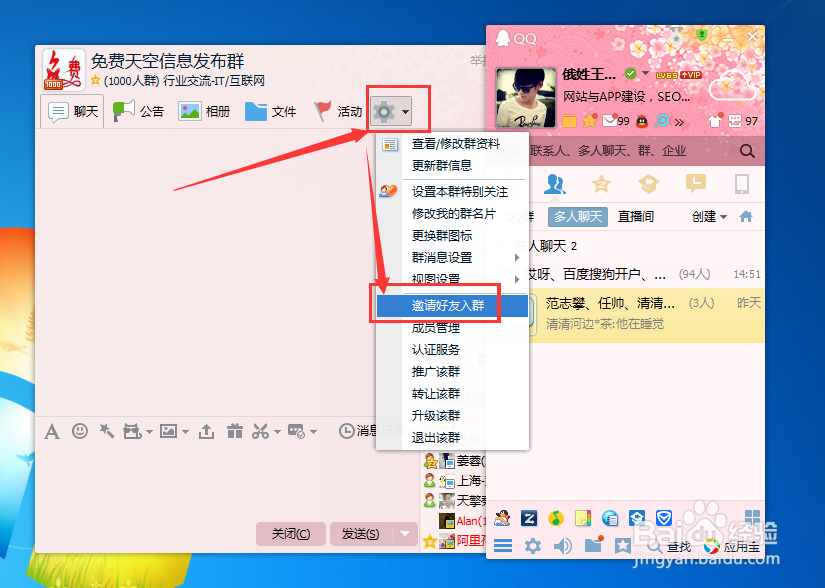Select the conversation bubble tab icon
The height and width of the screenshot is (588, 825).
click(696, 184)
